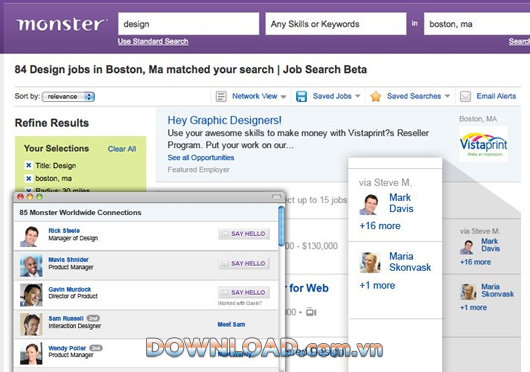Click the Vistaprint logo

(x=483, y=144)
